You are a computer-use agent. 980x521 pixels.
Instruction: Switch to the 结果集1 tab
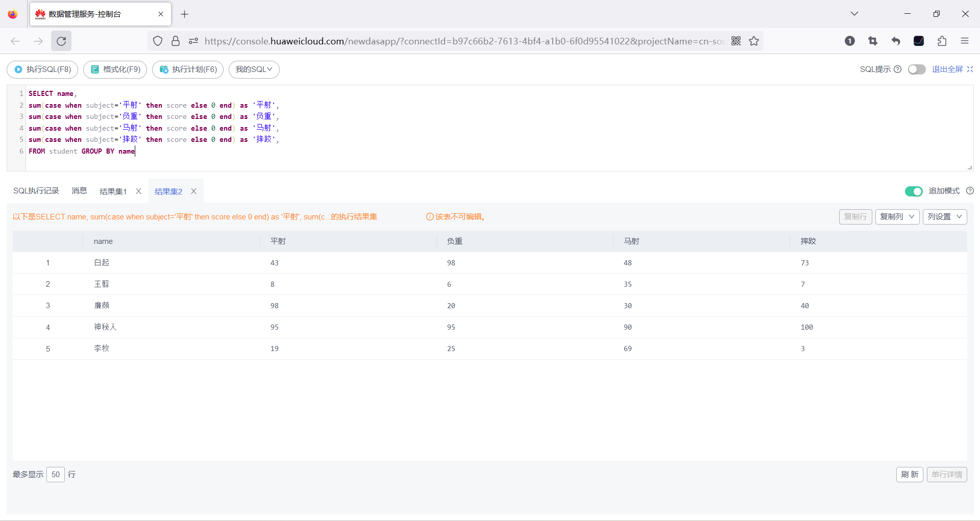coord(113,191)
